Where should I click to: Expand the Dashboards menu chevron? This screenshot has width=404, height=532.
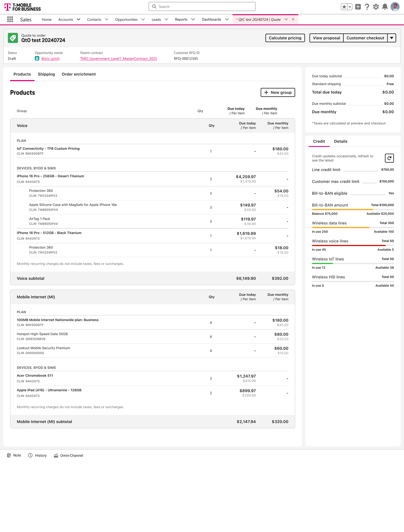click(x=227, y=20)
